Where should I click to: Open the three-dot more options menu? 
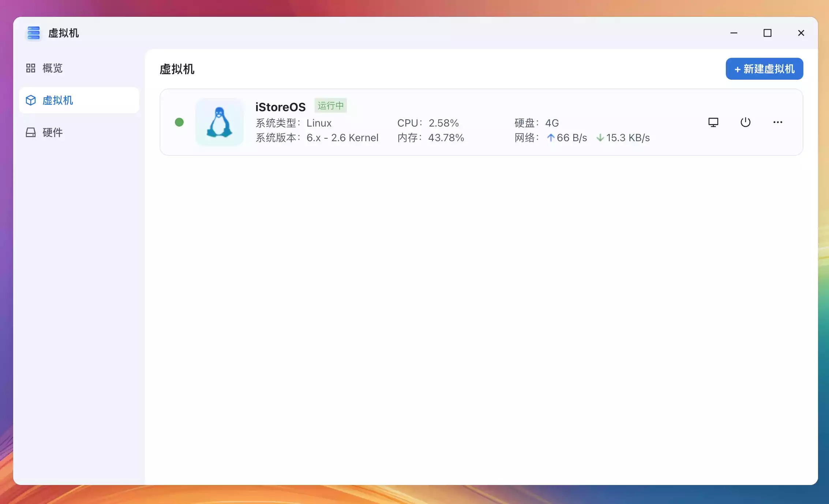[x=777, y=122]
